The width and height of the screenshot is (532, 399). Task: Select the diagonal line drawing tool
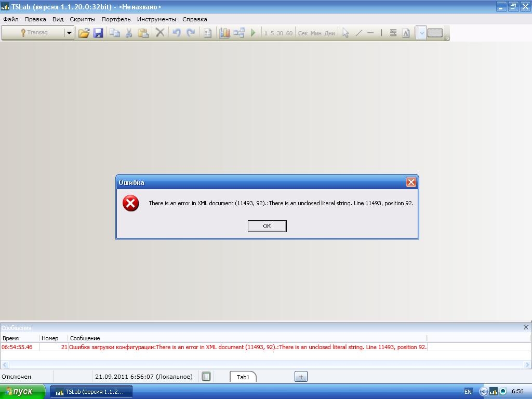(x=358, y=33)
